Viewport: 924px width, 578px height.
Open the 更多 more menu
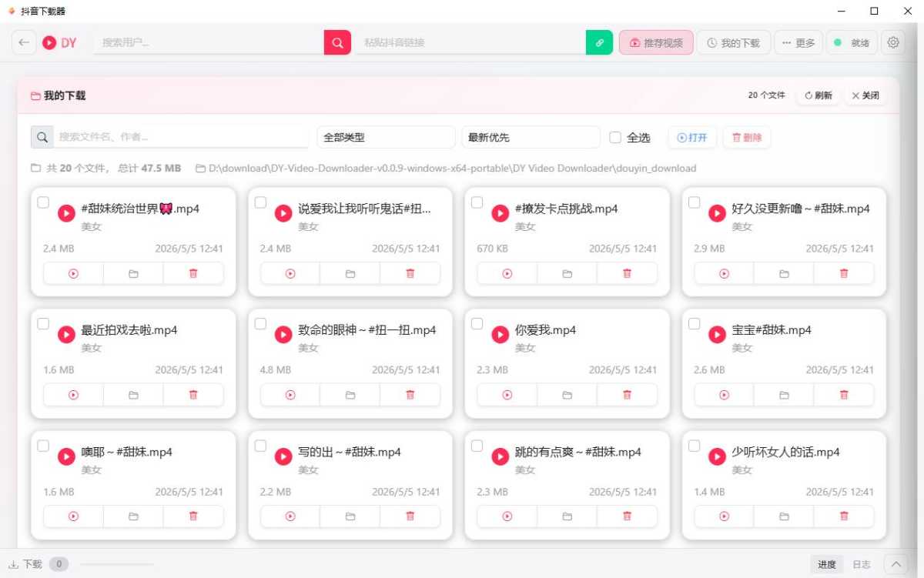click(798, 43)
